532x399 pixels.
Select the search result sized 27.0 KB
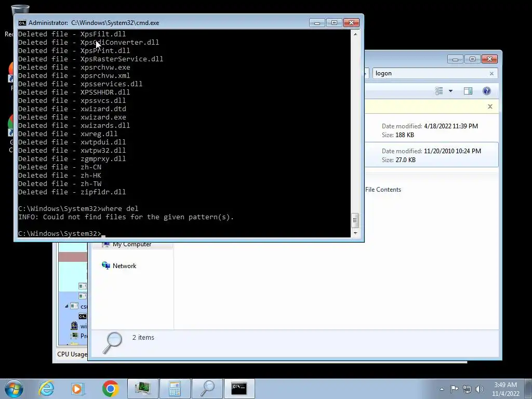tap(431, 155)
